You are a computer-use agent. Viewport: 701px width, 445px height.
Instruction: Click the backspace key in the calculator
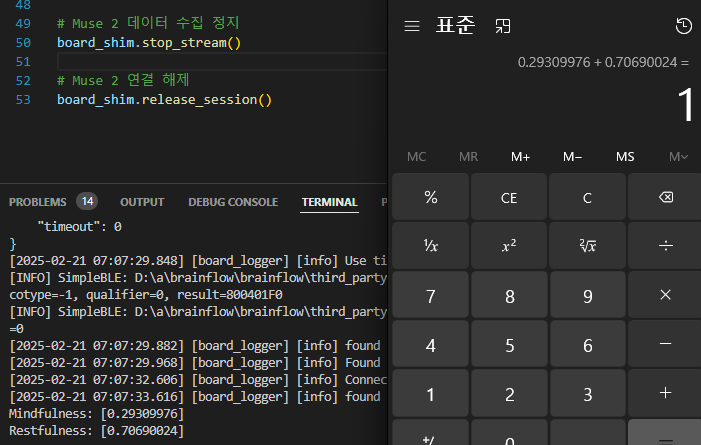(x=666, y=197)
